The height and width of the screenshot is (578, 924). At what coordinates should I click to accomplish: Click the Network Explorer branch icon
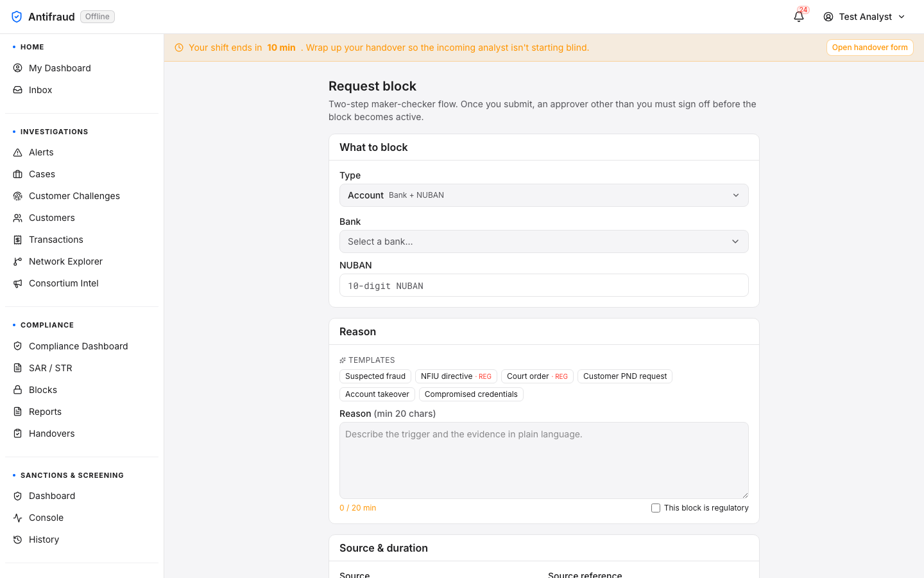(x=18, y=261)
